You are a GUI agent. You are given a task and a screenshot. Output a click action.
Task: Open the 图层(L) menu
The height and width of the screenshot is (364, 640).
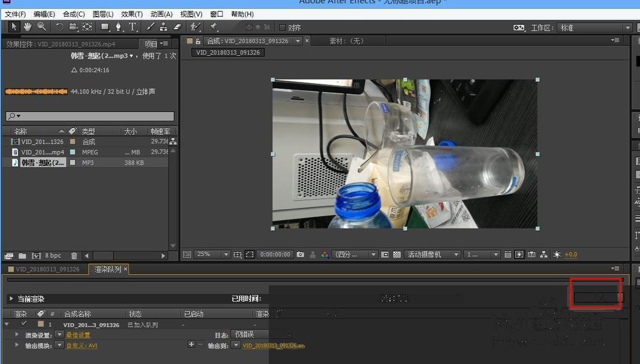(x=103, y=14)
